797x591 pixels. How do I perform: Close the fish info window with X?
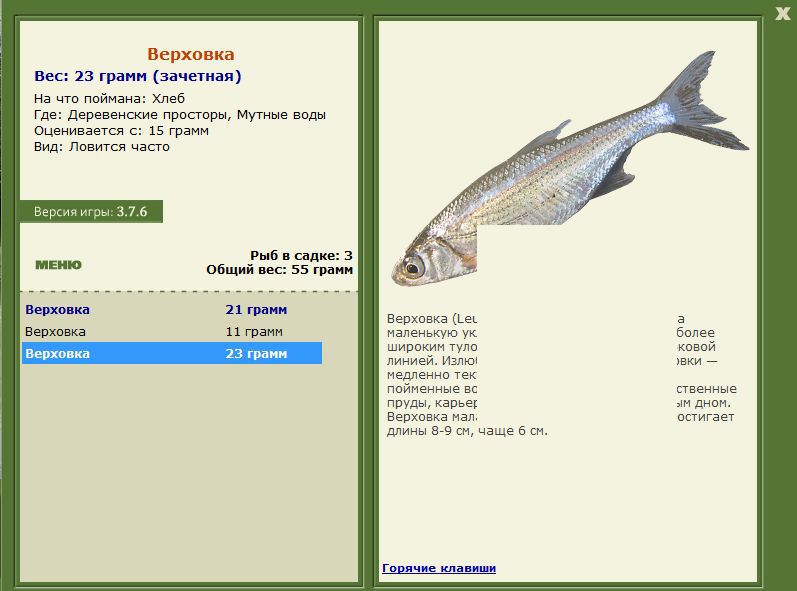[x=782, y=13]
